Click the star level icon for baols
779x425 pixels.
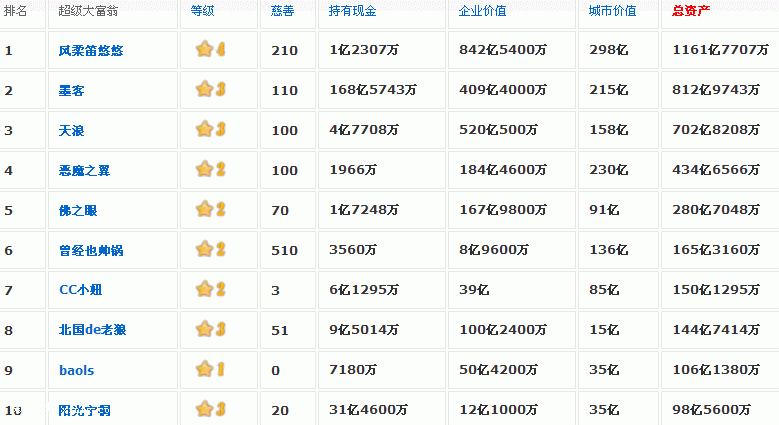tap(210, 369)
